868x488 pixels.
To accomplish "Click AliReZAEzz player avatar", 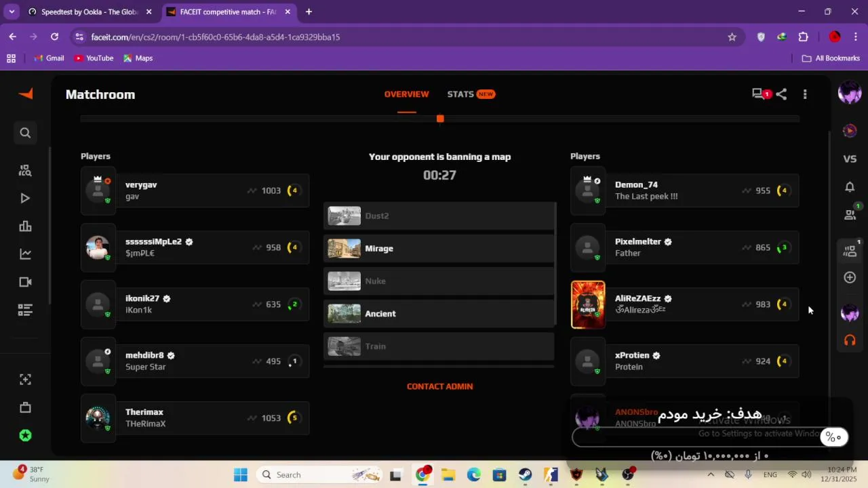I will click(x=588, y=304).
